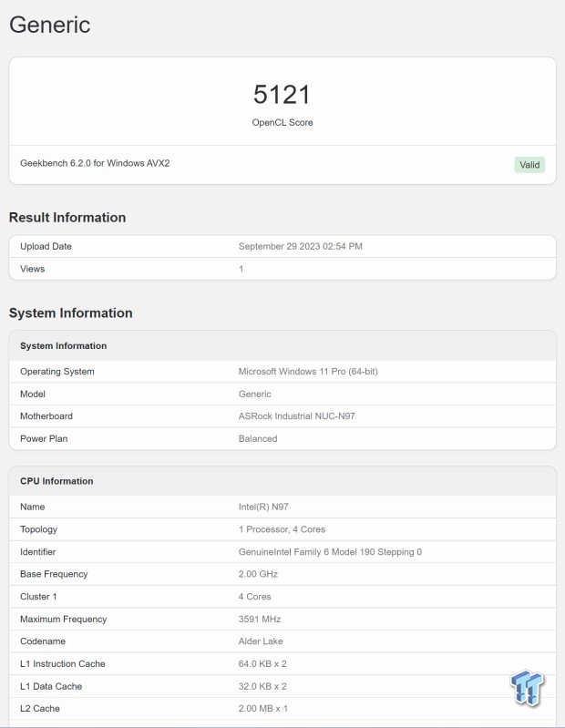Click the Views row label
This screenshot has width=565, height=728.
32,269
